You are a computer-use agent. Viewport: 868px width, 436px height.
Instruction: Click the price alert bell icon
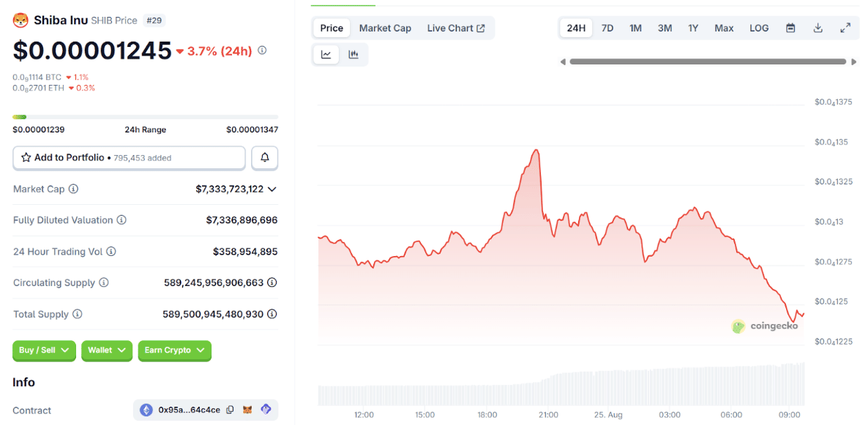tap(265, 158)
